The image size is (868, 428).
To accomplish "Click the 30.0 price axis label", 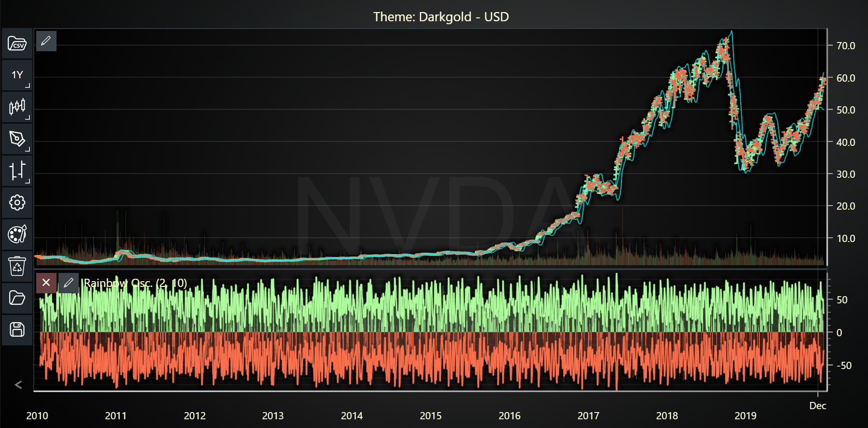I will [846, 174].
